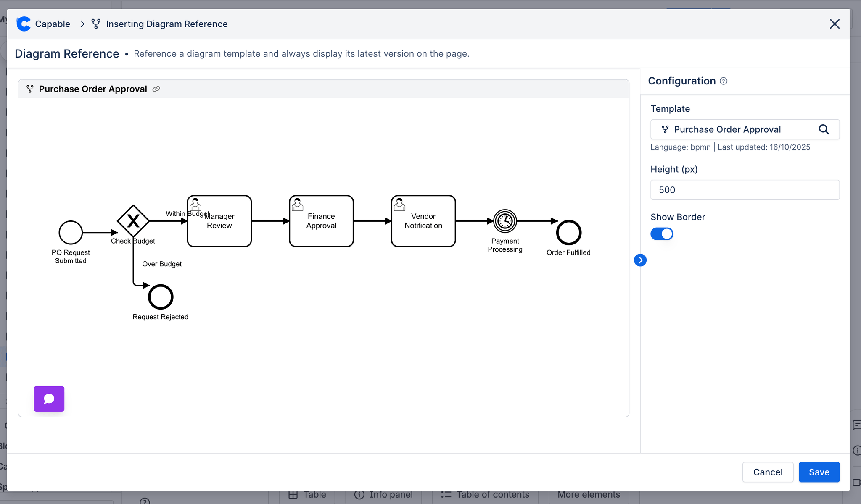Click the copy link icon beside diagram title

(x=156, y=89)
